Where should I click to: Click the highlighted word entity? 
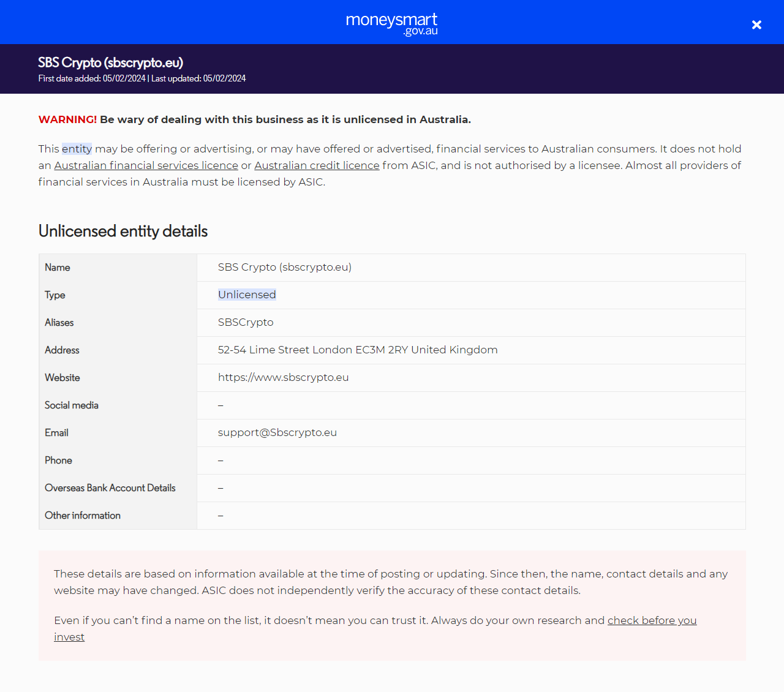click(77, 149)
